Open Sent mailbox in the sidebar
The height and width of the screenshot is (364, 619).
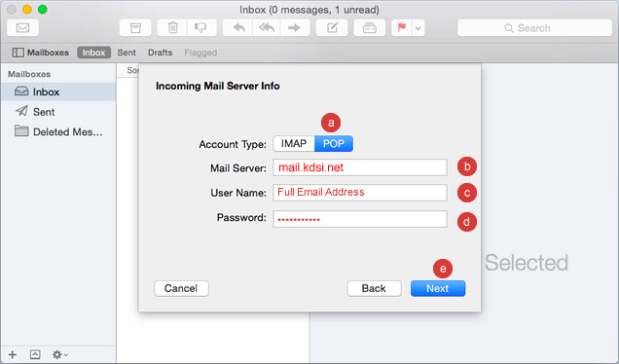[58, 112]
